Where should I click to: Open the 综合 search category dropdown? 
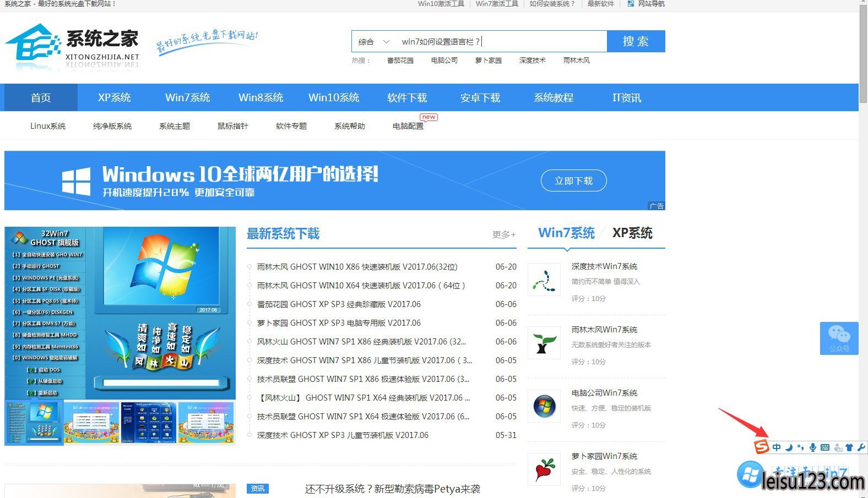coord(374,41)
